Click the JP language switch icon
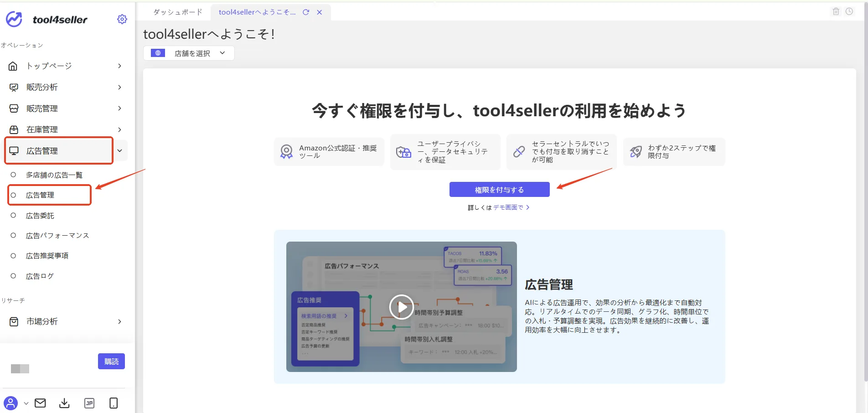This screenshot has height=413, width=868. pos(89,403)
